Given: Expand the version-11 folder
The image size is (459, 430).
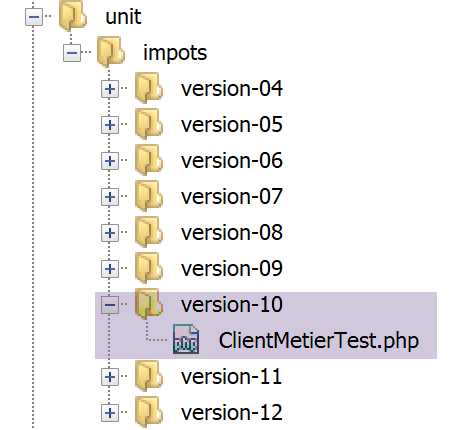Looking at the screenshot, I should (110, 377).
